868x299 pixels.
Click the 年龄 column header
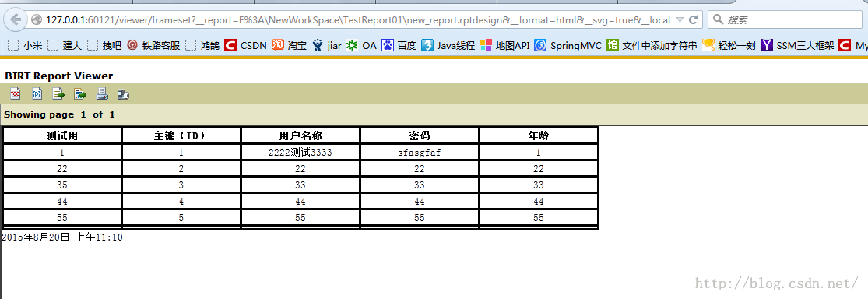click(x=539, y=135)
